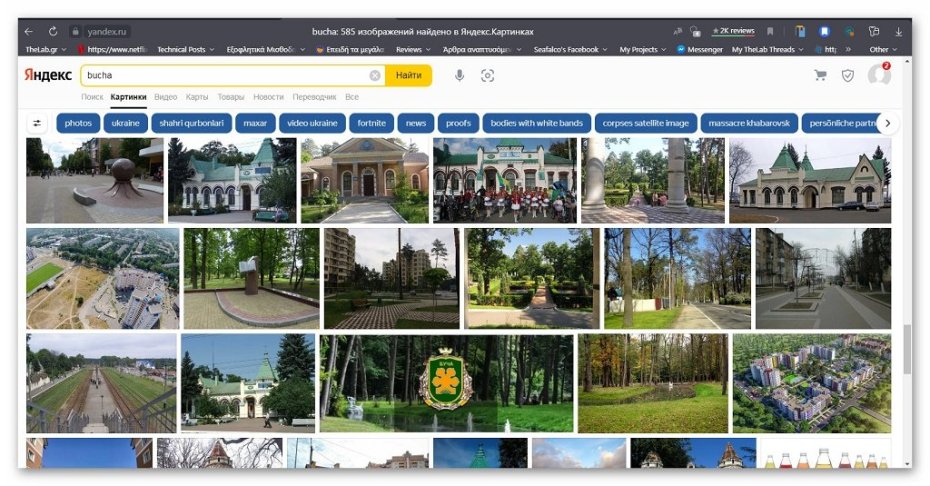The width and height of the screenshot is (930, 486).
Task: Reload the page with the refresh icon
Action: click(53, 31)
